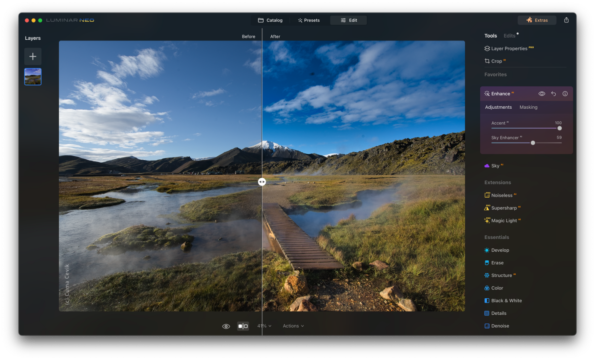The width and height of the screenshot is (595, 360).
Task: Switch to the Tools tab
Action: [x=491, y=36]
